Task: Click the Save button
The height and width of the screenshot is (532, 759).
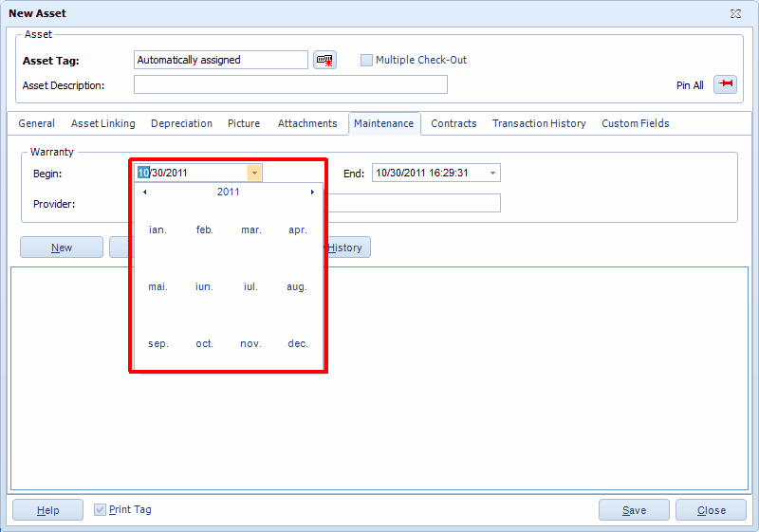Action: pos(634,510)
